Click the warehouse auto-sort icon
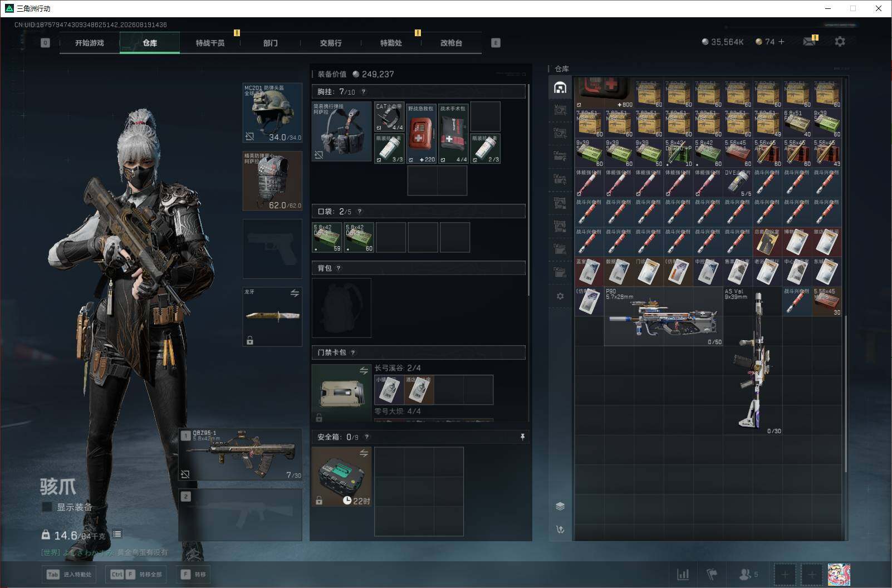Viewport: 892px width, 588px height. [560, 530]
